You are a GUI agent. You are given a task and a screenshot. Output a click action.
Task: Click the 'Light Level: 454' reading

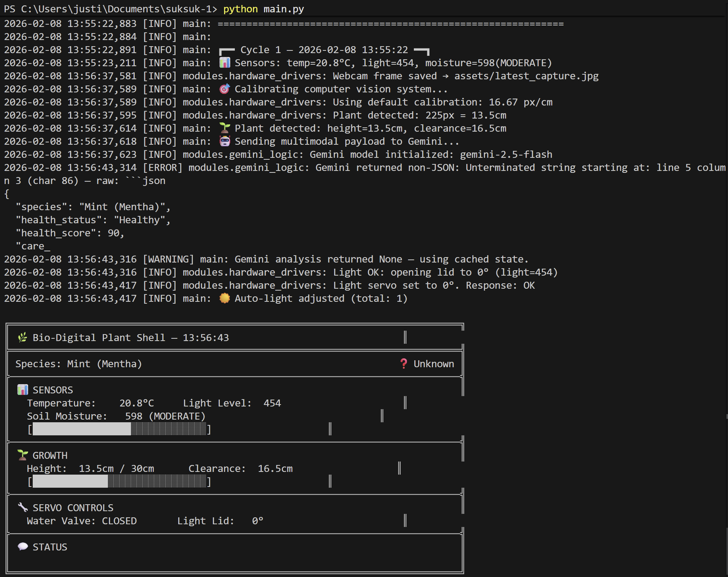pos(232,403)
